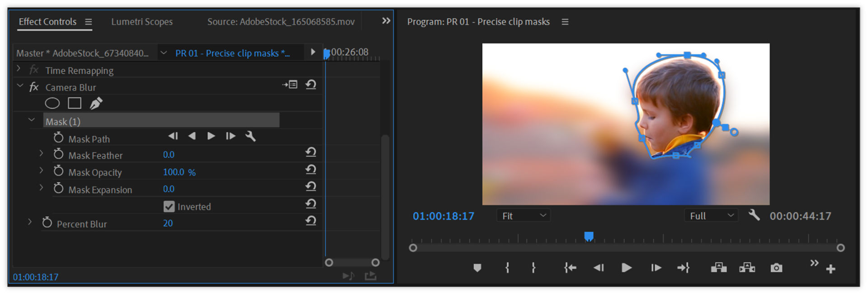The height and width of the screenshot is (295, 868).
Task: Go to In point
Action: coord(570,268)
